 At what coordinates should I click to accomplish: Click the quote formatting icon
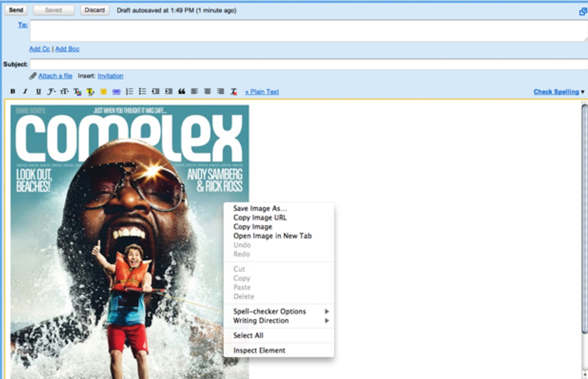[x=181, y=92]
